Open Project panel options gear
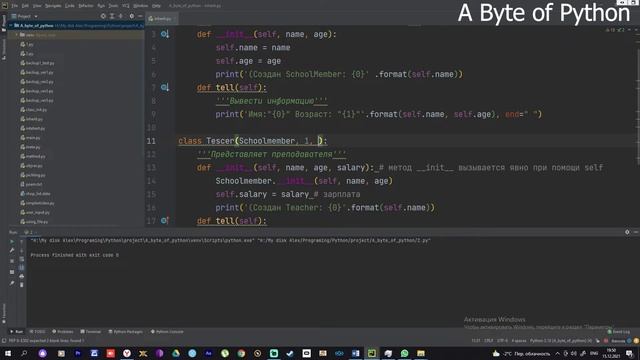Screen dimensions: 640x360 coord(131,16)
